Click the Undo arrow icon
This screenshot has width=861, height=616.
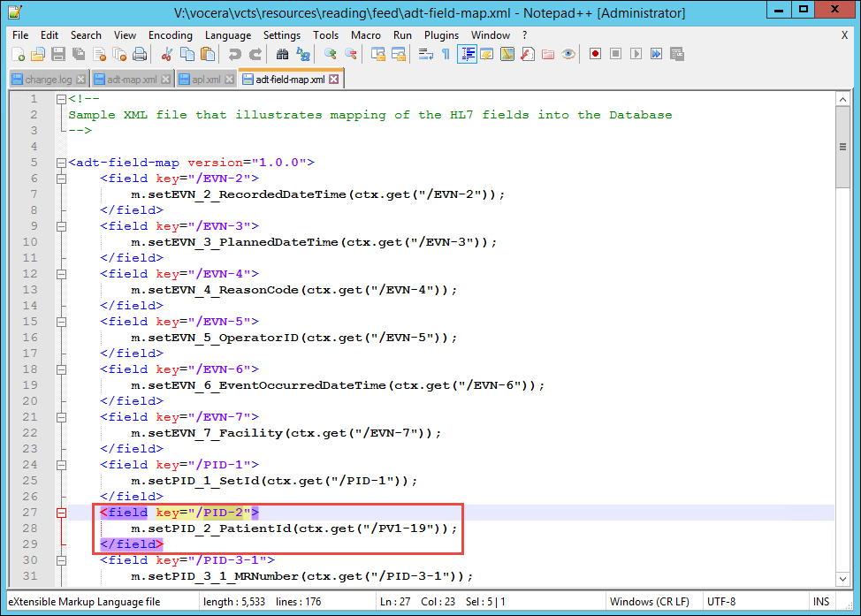coord(234,55)
